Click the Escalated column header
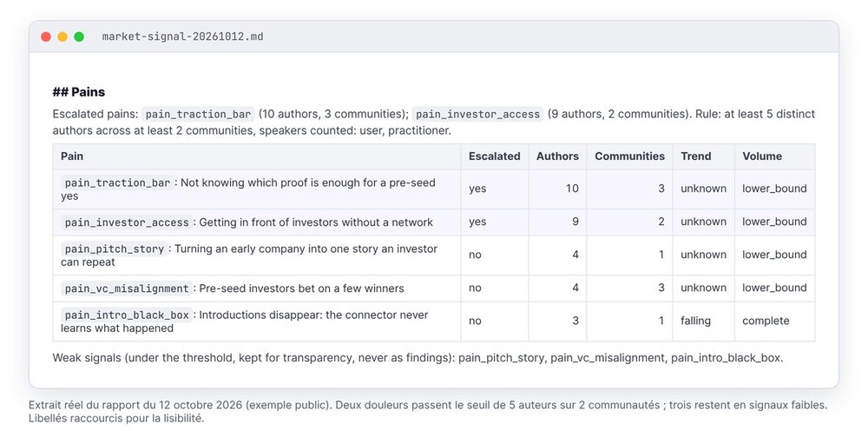This screenshot has height=431, width=868. coord(495,156)
